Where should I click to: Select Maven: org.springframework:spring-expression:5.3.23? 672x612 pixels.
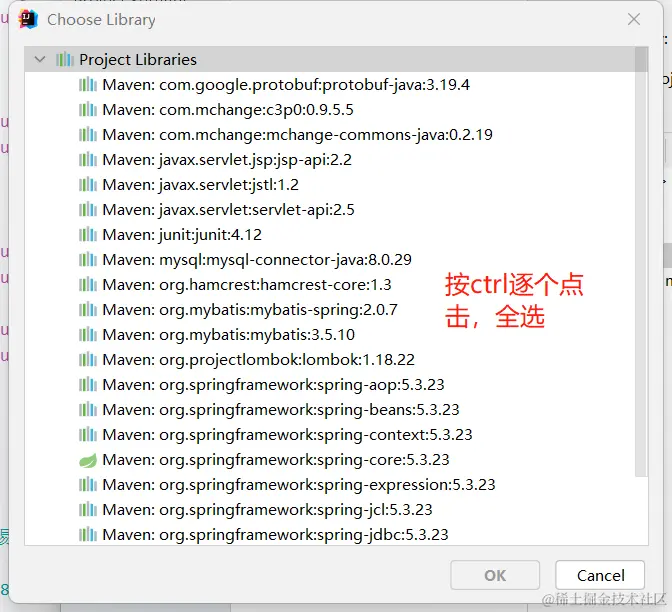point(299,485)
